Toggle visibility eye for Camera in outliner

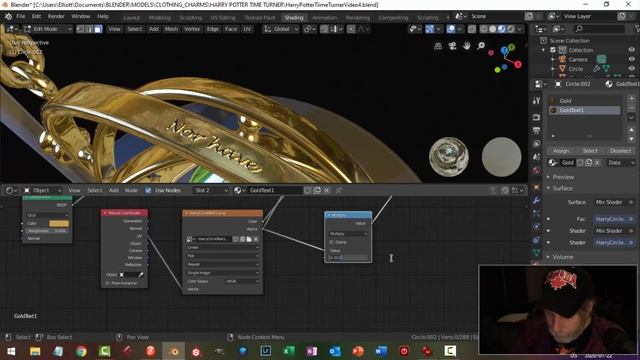631,59
